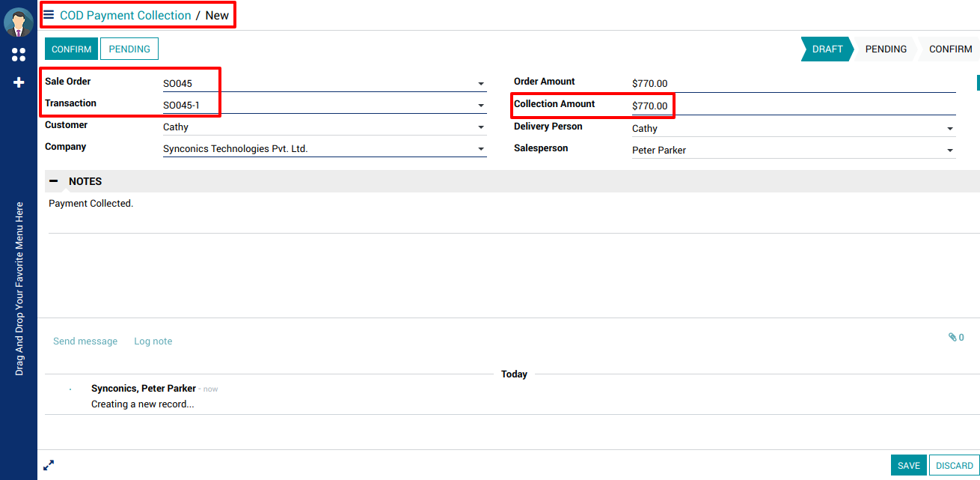Collapse the NOTES section
This screenshot has width=980, height=480.
click(x=54, y=181)
